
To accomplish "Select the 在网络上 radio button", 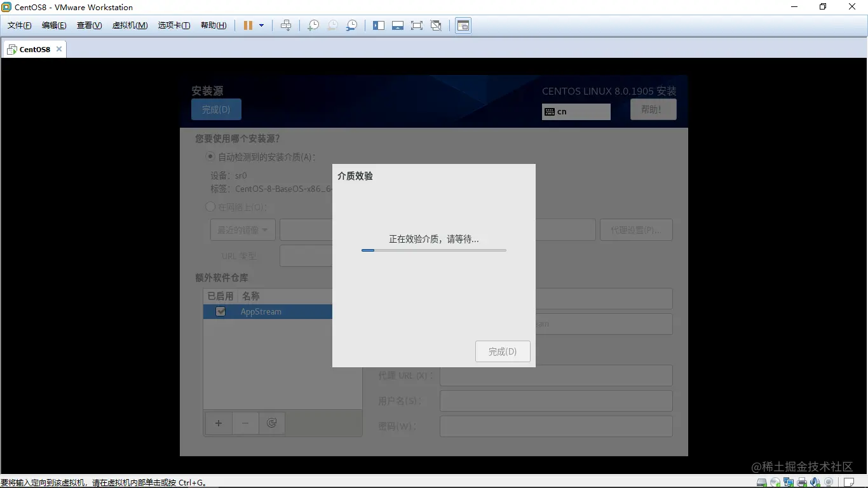I will pos(210,207).
